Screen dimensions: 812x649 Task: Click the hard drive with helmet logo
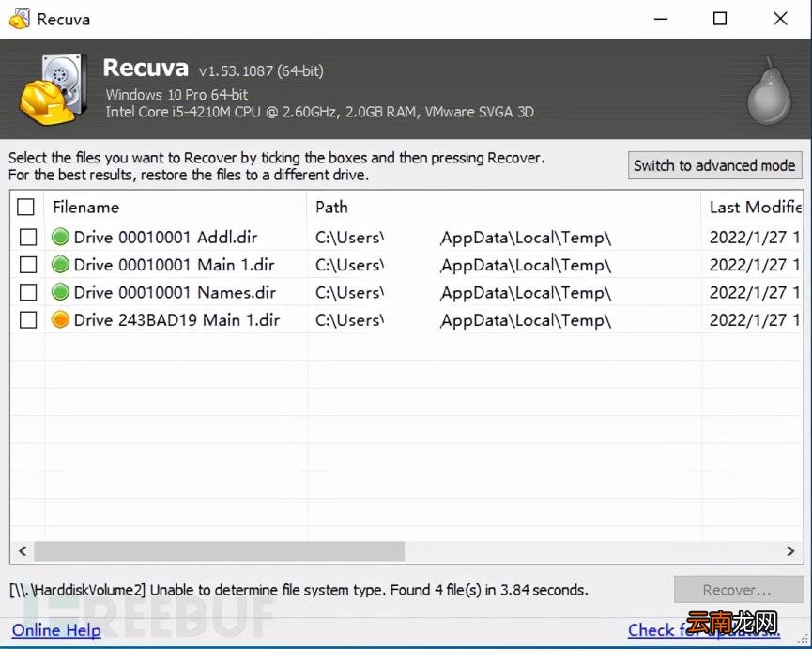(x=54, y=88)
